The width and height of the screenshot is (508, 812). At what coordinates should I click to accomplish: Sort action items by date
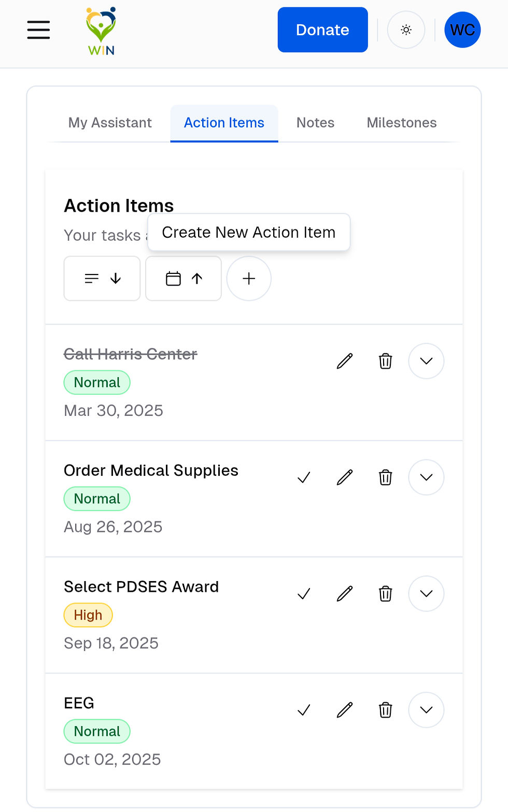184,279
